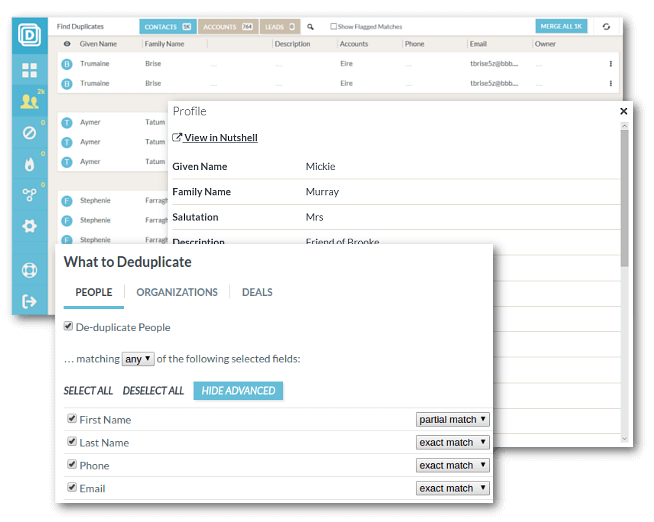Select the ORGANIZATIONS tab
The width and height of the screenshot is (654, 522).
[177, 292]
